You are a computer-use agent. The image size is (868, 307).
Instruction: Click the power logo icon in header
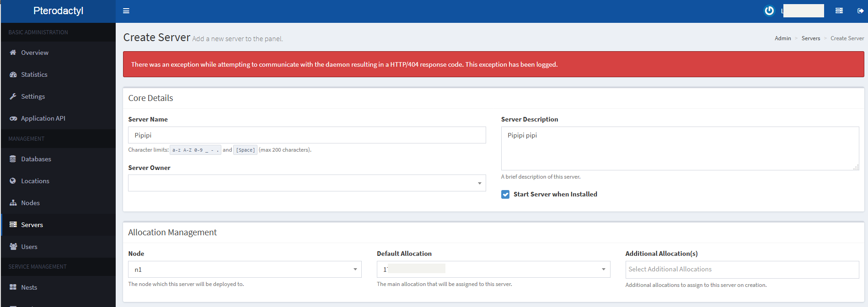(x=769, y=11)
